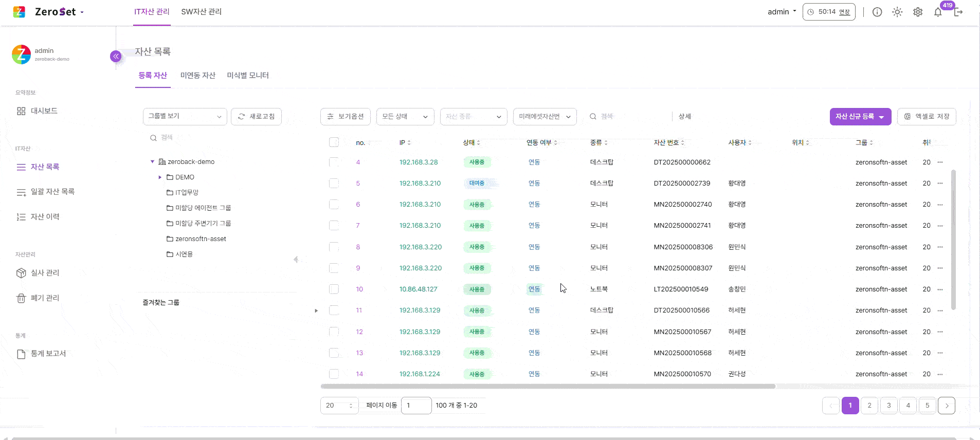Open the notifications bell with 419 badge
The width and height of the screenshot is (980, 440).
coord(938,12)
